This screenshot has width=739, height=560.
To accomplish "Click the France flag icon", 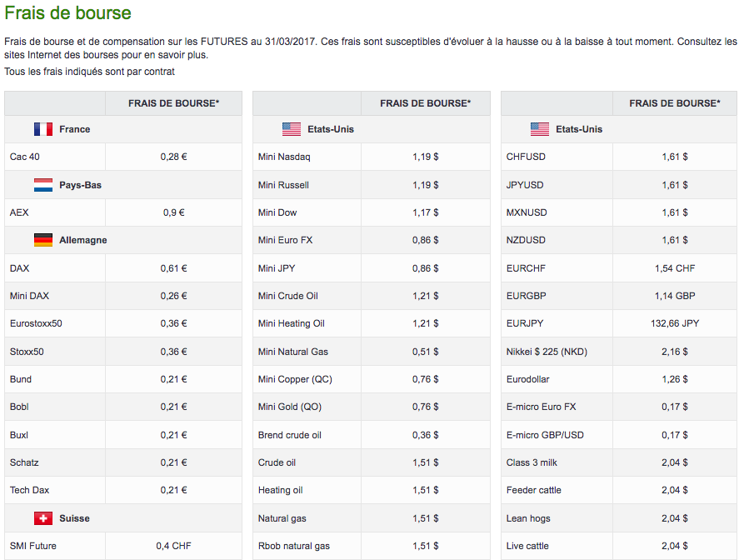I will point(43,129).
